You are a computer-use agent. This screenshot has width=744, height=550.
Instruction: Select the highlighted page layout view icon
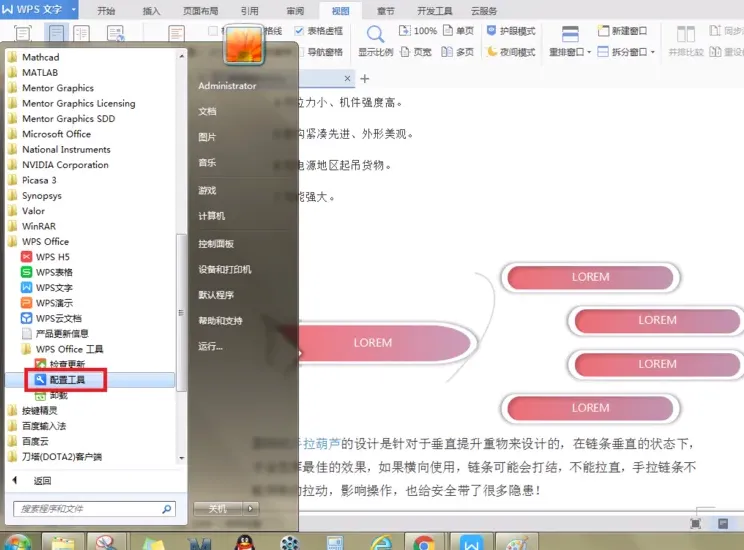(56, 34)
